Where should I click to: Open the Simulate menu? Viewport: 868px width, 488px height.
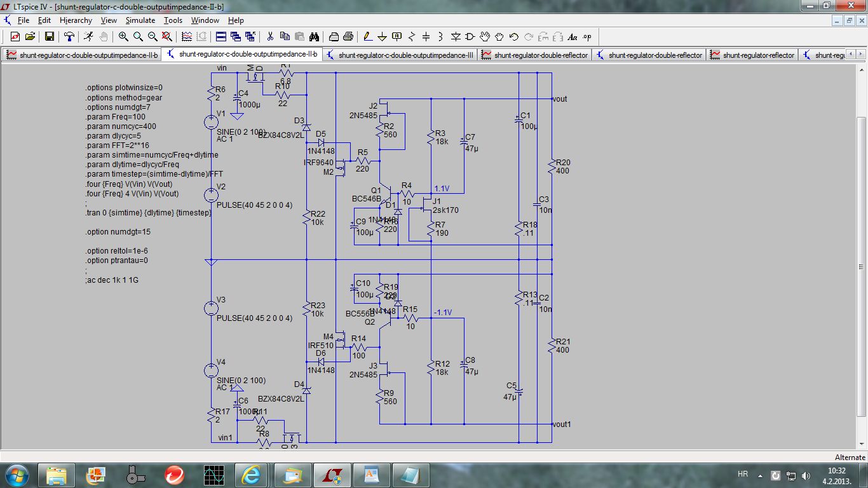(x=140, y=20)
